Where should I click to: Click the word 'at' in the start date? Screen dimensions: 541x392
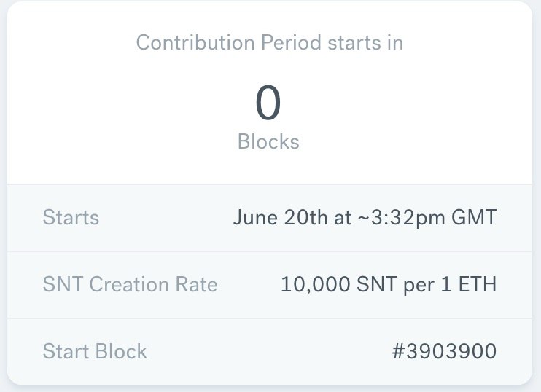342,219
